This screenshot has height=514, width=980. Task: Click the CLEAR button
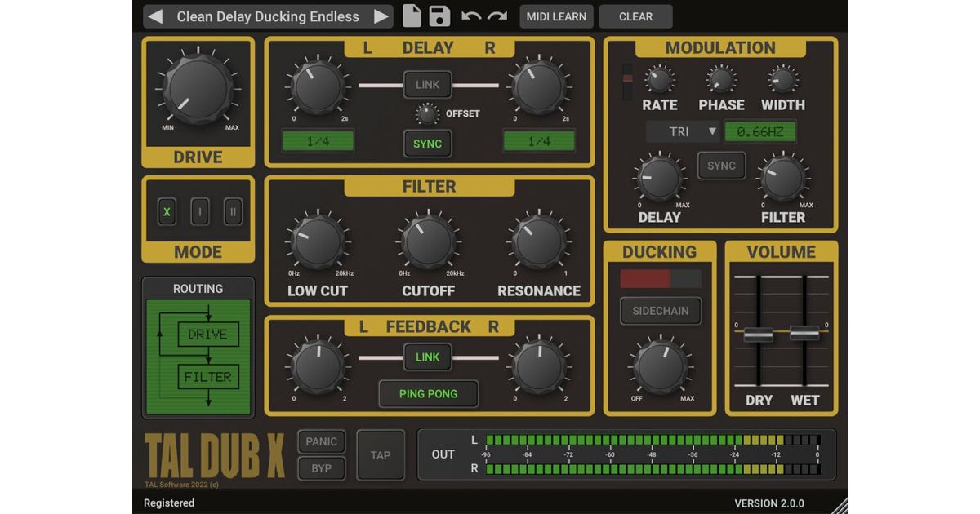pyautogui.click(x=635, y=16)
